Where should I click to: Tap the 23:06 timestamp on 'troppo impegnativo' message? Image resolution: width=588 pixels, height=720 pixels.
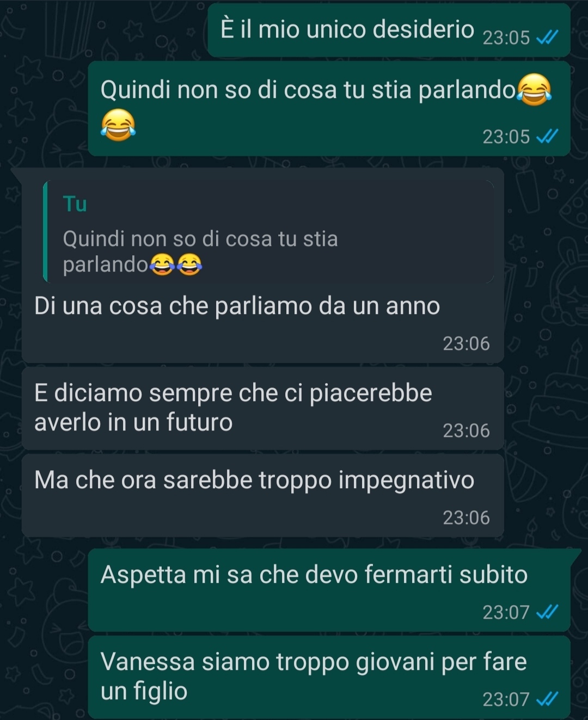(466, 518)
